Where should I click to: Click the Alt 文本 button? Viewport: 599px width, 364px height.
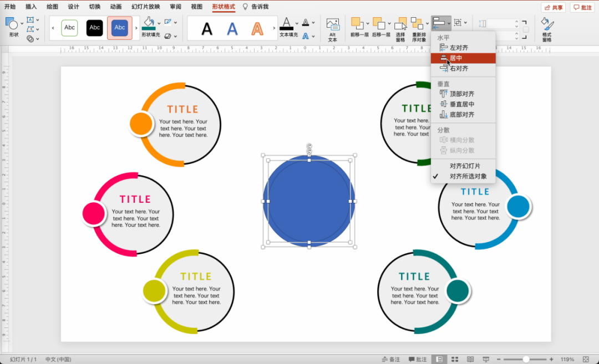(x=333, y=29)
